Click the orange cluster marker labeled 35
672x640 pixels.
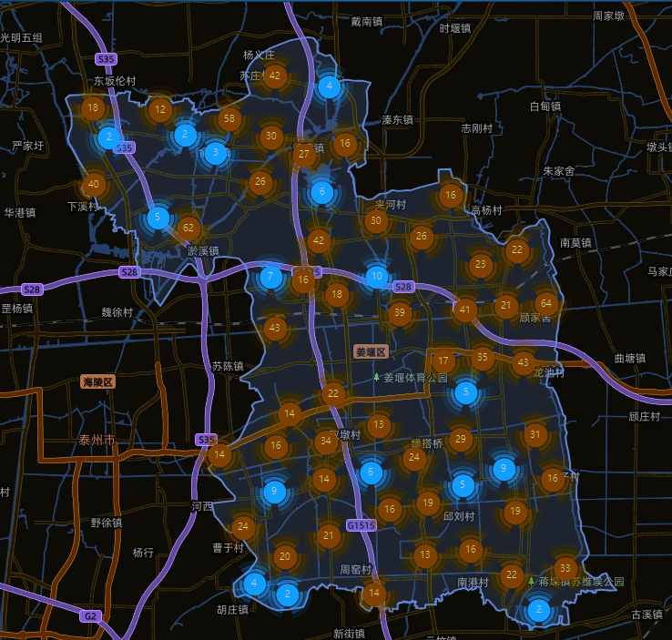[x=483, y=358]
